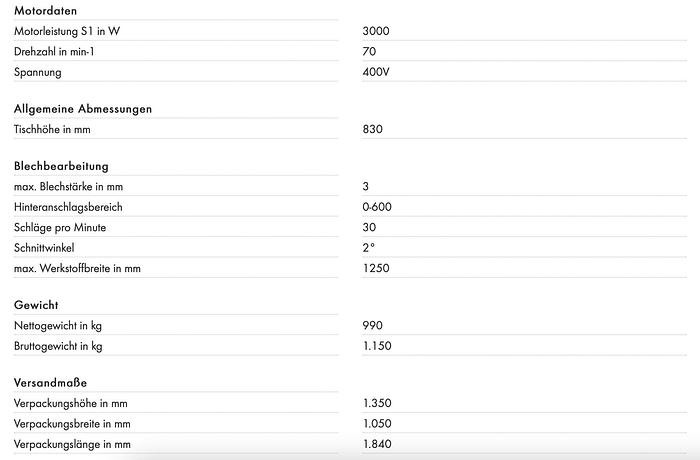
Task: Click the max. Werkstoffbreite value 1250
Action: tap(376, 268)
